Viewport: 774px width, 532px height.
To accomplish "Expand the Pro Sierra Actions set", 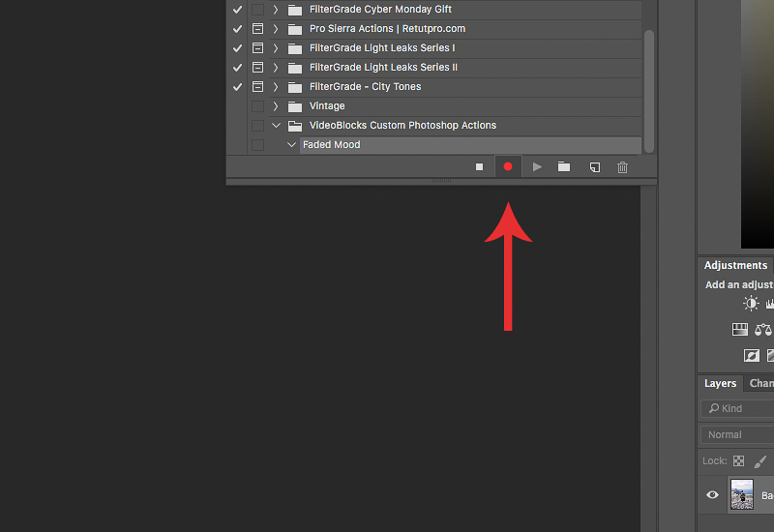I will (x=276, y=29).
